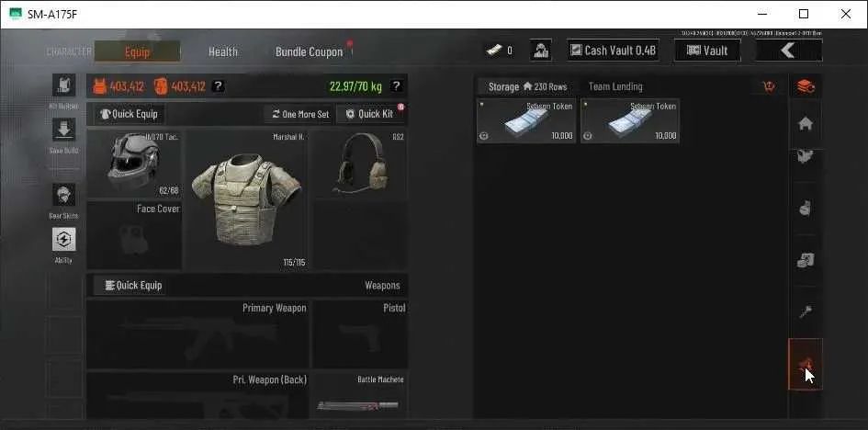Click the help icon beside weight 22.97/70 kg

click(395, 86)
